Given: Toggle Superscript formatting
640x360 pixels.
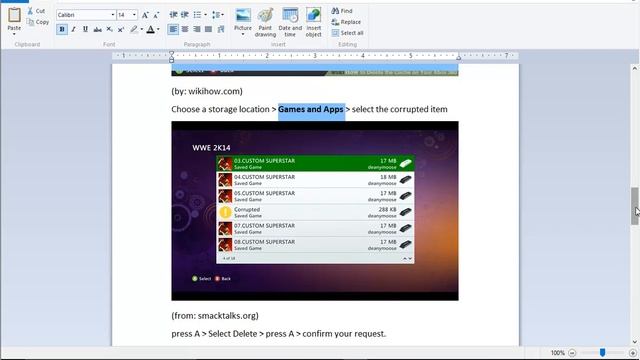Looking at the screenshot, I should [121, 29].
